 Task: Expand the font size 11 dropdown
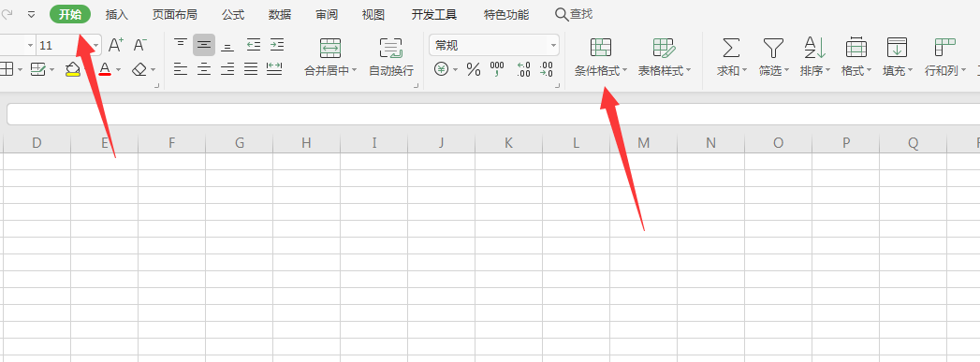click(95, 46)
